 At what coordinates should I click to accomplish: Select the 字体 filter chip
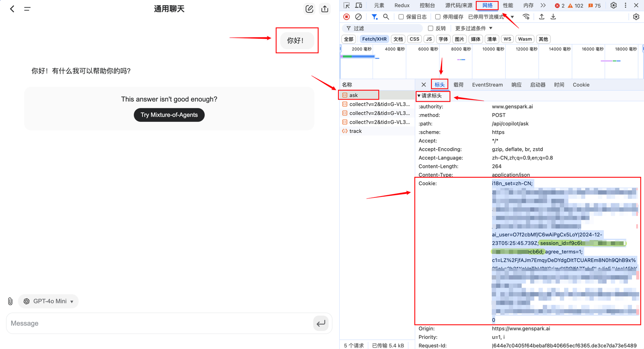tap(443, 39)
